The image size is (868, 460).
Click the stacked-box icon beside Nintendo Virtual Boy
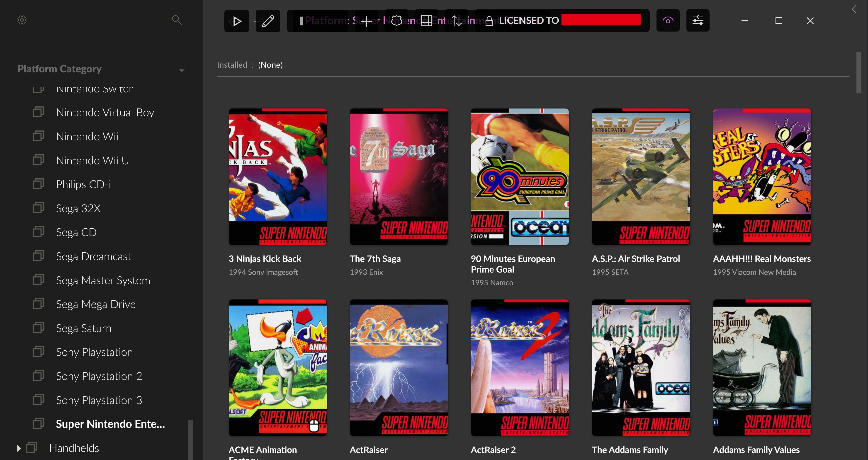pos(38,112)
